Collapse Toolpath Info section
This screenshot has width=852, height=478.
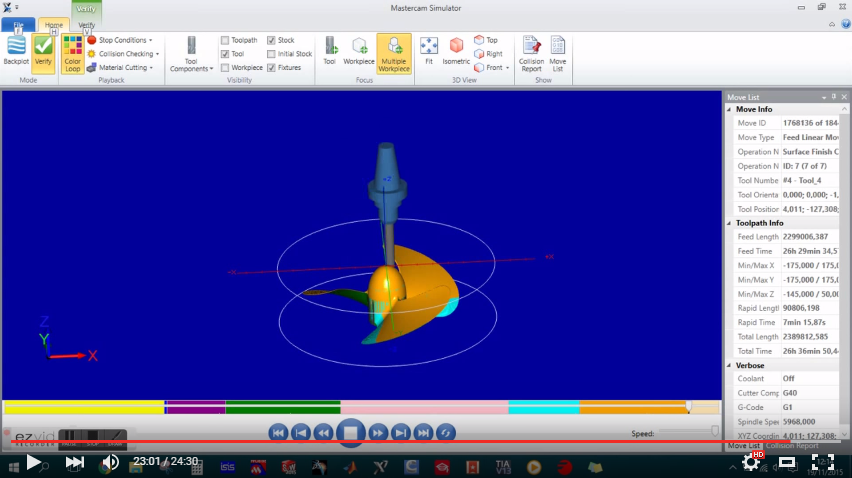pos(729,223)
